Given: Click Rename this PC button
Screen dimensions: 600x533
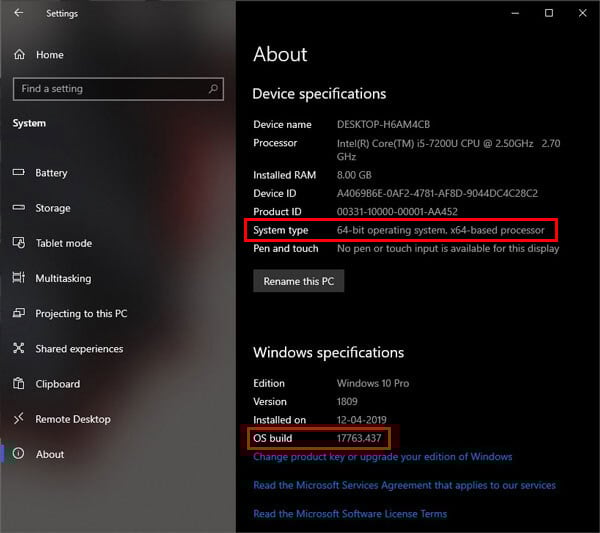Looking at the screenshot, I should pos(298,281).
